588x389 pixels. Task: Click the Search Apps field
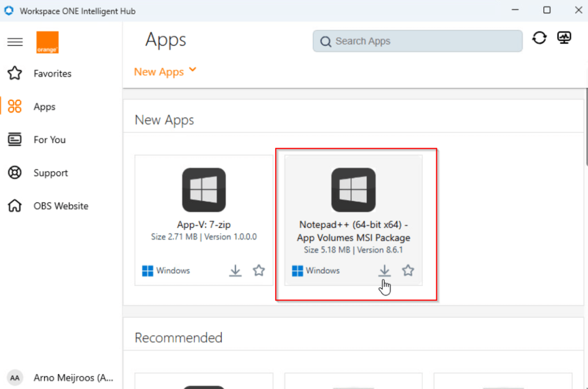pyautogui.click(x=417, y=41)
